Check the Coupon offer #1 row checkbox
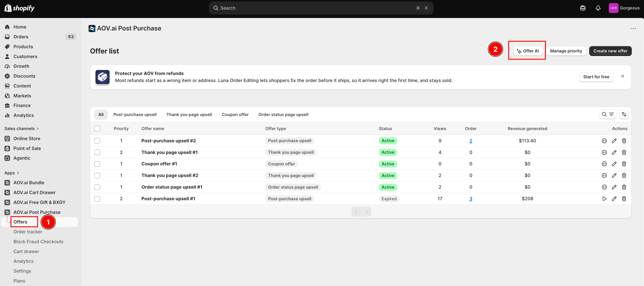This screenshot has width=644, height=286. 97,164
